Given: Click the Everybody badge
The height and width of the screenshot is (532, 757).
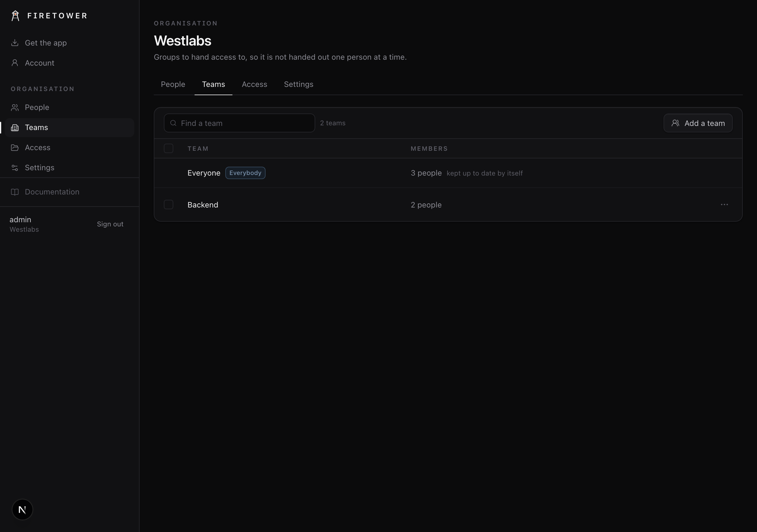Looking at the screenshot, I should [x=245, y=173].
